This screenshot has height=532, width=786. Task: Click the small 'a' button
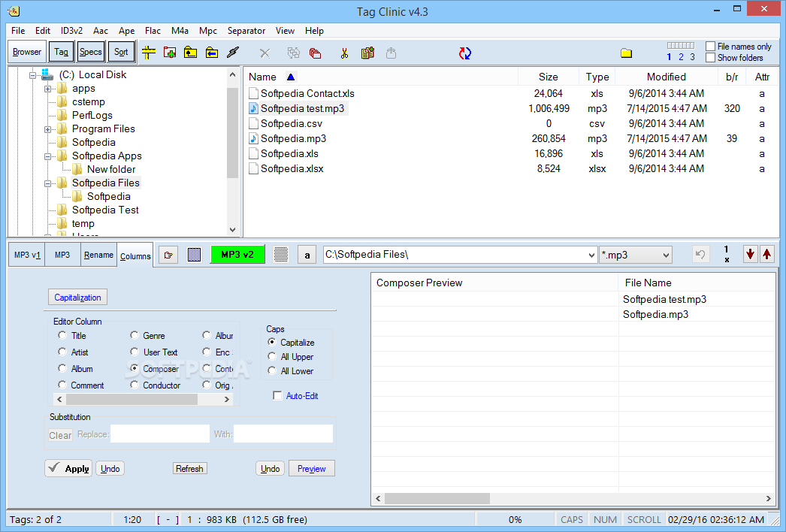pos(307,255)
